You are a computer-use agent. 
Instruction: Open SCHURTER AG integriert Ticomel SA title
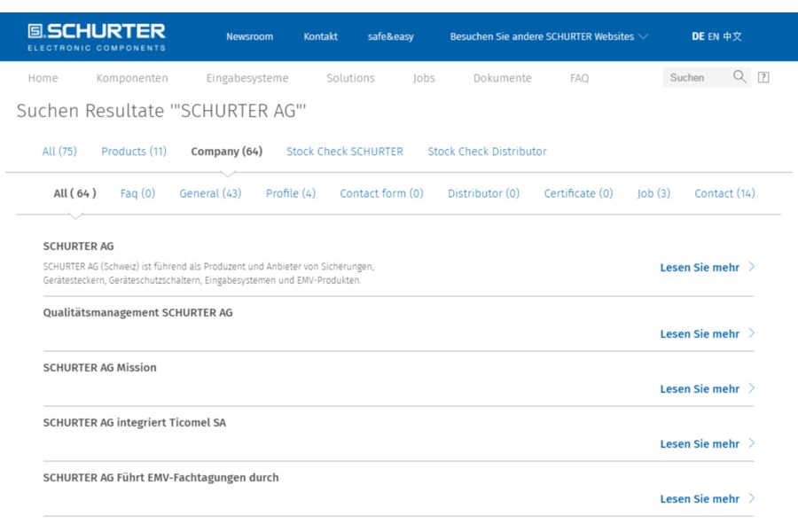coord(135,423)
